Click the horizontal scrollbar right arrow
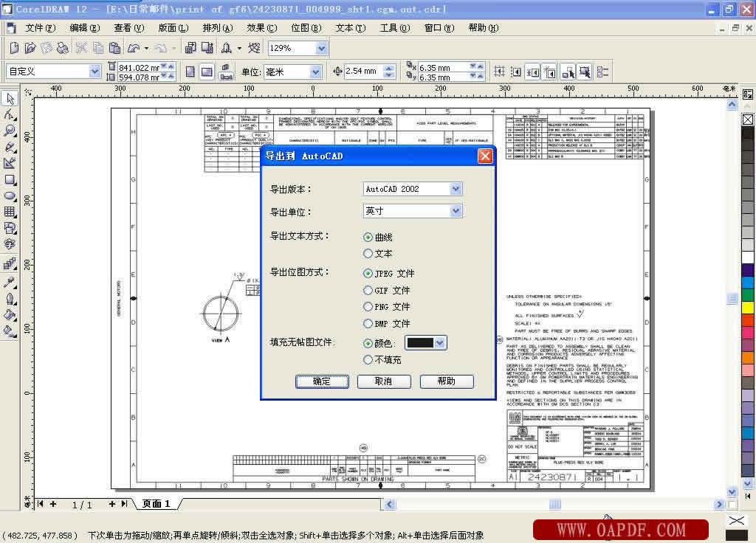Screen dimensions: 756x543 [719, 504]
